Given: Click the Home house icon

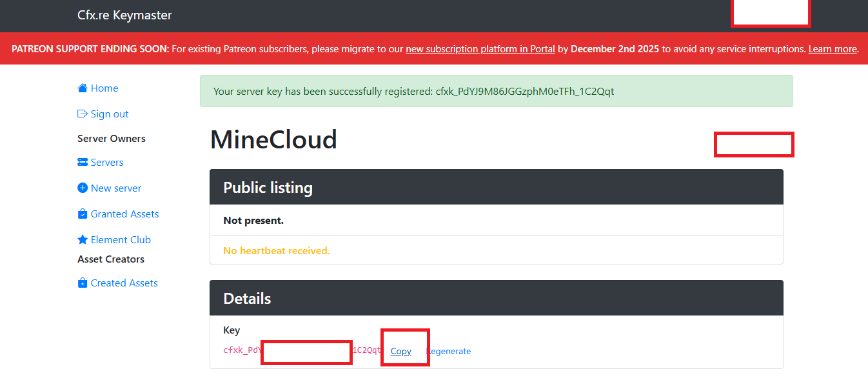Looking at the screenshot, I should click(83, 88).
